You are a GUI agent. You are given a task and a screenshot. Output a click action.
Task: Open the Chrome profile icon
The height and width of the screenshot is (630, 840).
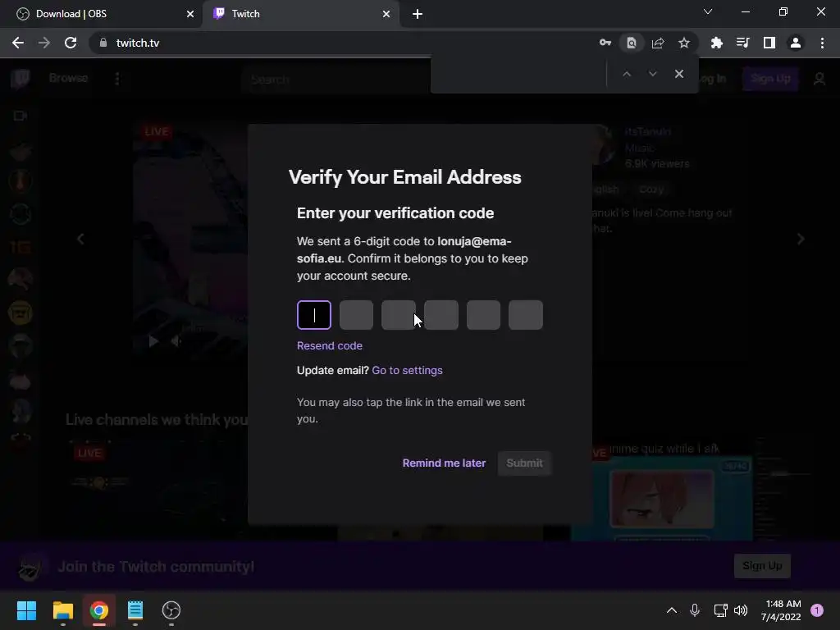tap(796, 43)
